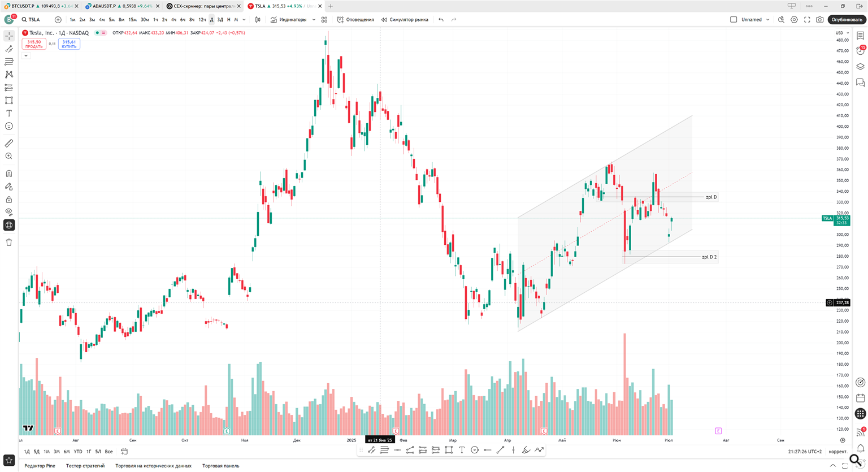Open the go-to-date calendar icon
This screenshot has width=868, height=472.
(x=124, y=452)
